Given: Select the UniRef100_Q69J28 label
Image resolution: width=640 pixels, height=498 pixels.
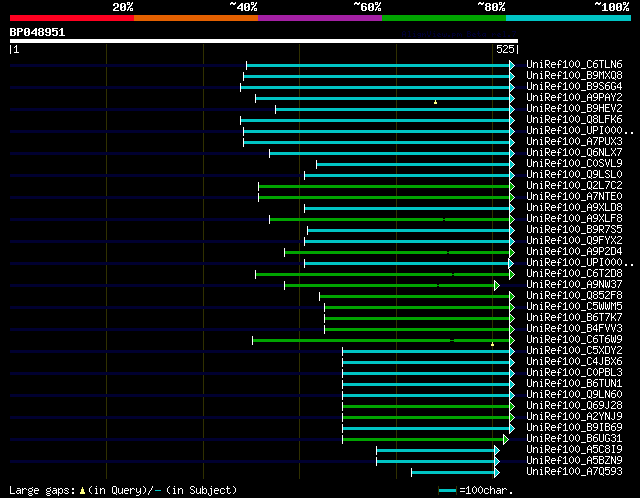Looking at the screenshot, I should click(x=574, y=406).
